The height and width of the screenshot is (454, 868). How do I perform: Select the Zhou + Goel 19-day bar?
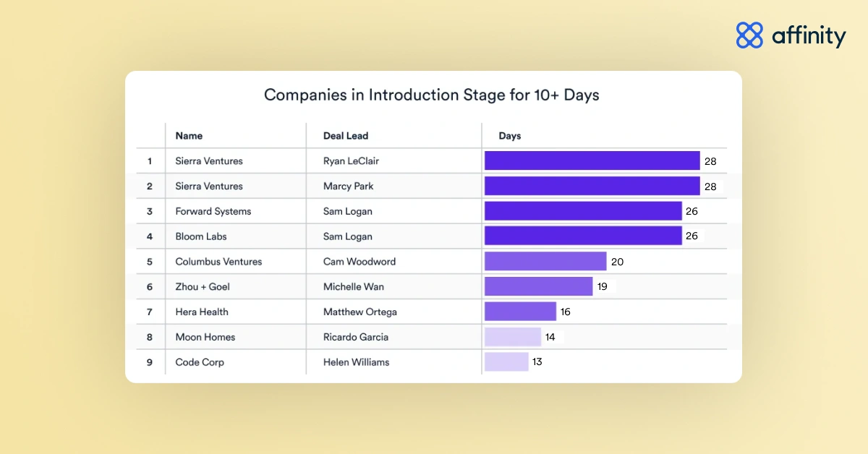539,286
